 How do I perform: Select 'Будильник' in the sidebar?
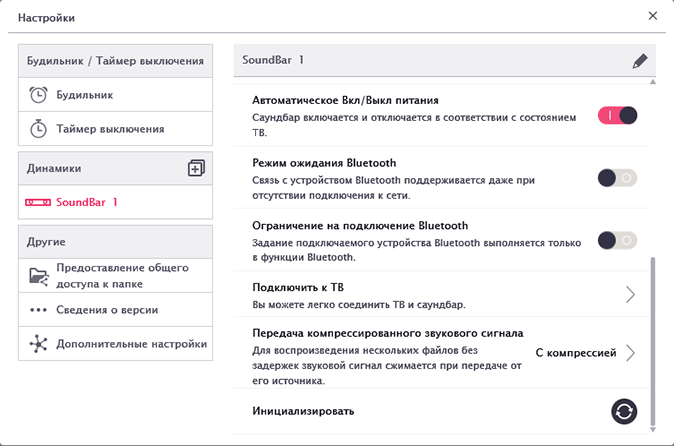pyautogui.click(x=85, y=95)
